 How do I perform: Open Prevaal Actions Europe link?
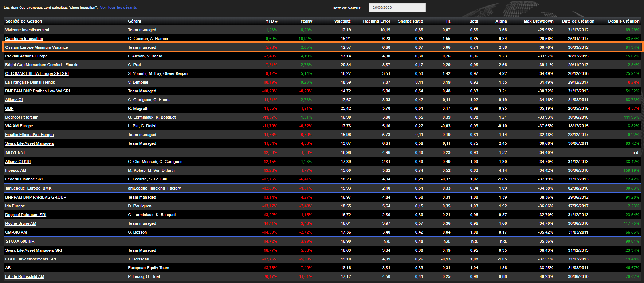(x=26, y=56)
